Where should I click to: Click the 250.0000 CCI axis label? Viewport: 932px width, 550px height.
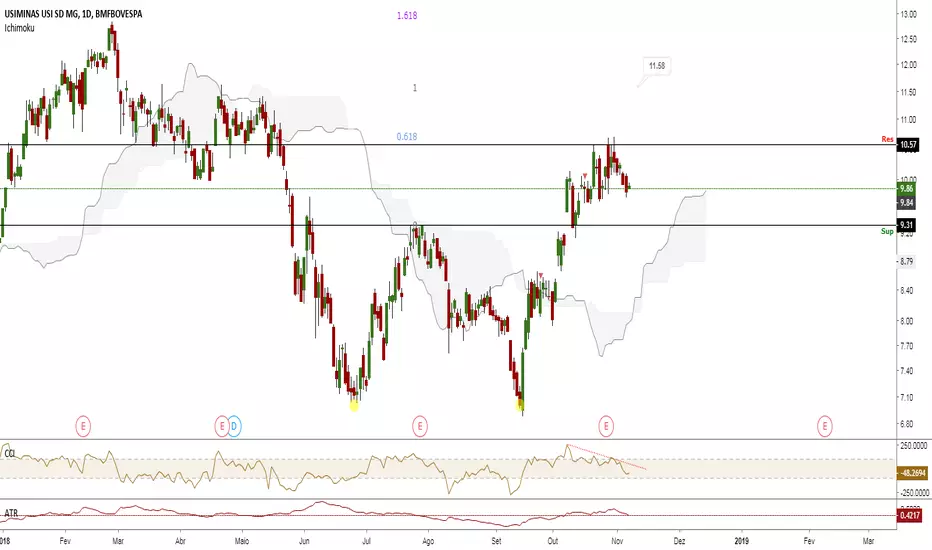click(914, 445)
